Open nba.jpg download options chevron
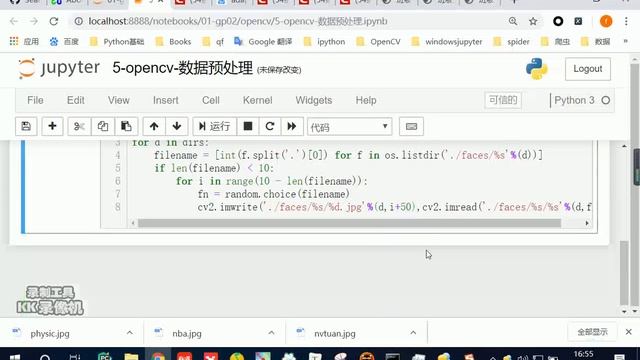Viewport: 640px width, 360px height. click(x=271, y=333)
